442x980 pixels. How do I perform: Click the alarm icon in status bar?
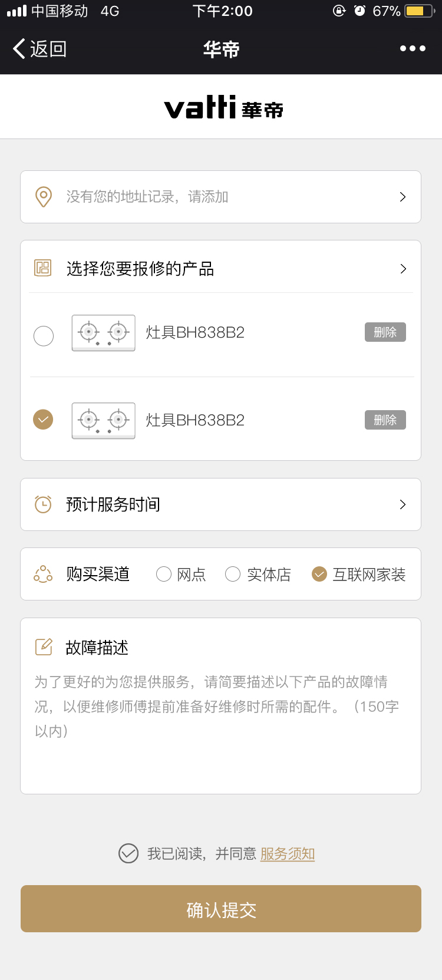point(359,11)
